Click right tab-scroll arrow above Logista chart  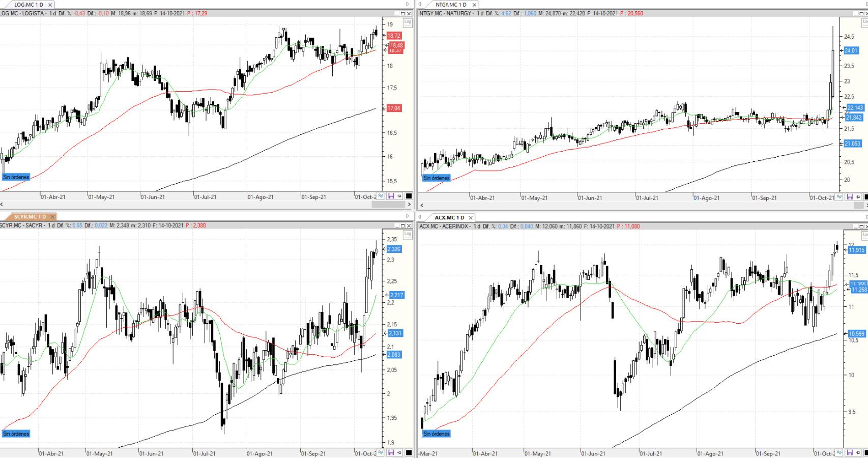408,4
